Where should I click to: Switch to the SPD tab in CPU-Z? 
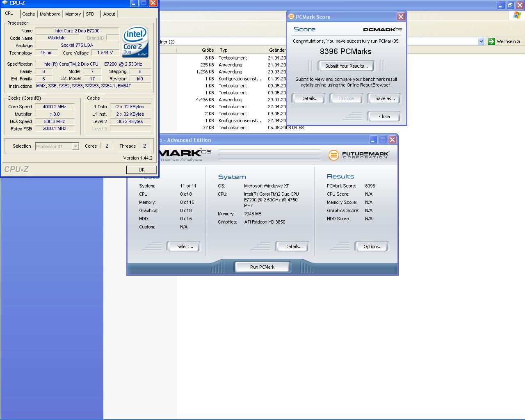point(90,14)
